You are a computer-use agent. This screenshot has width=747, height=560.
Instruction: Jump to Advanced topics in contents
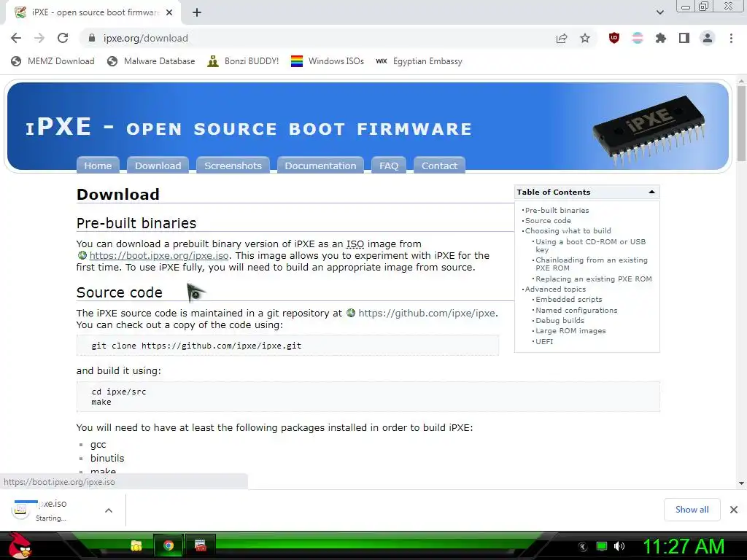[x=555, y=289]
